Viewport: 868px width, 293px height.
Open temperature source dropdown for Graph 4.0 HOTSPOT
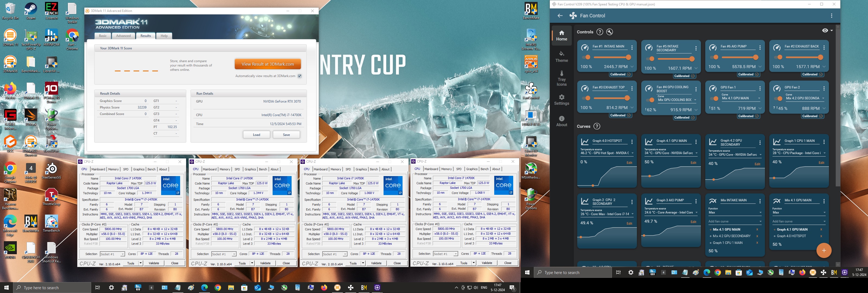[607, 153]
